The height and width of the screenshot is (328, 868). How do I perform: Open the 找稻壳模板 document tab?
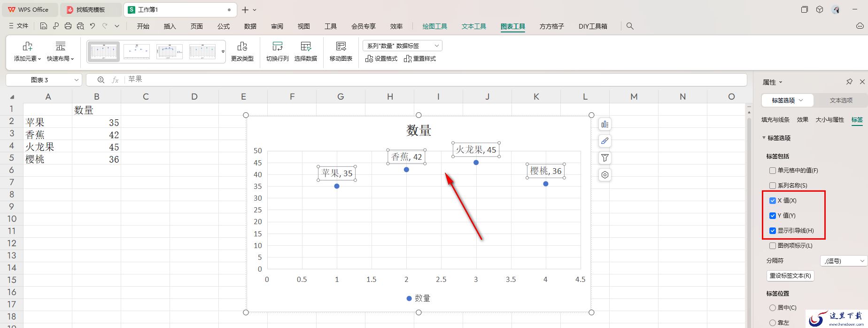[x=91, y=9]
